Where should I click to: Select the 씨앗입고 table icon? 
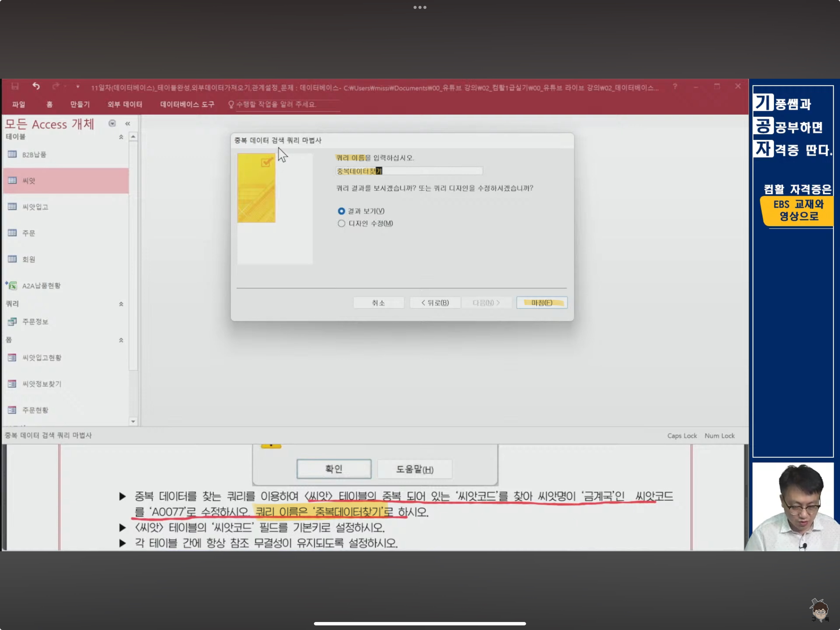click(x=13, y=207)
